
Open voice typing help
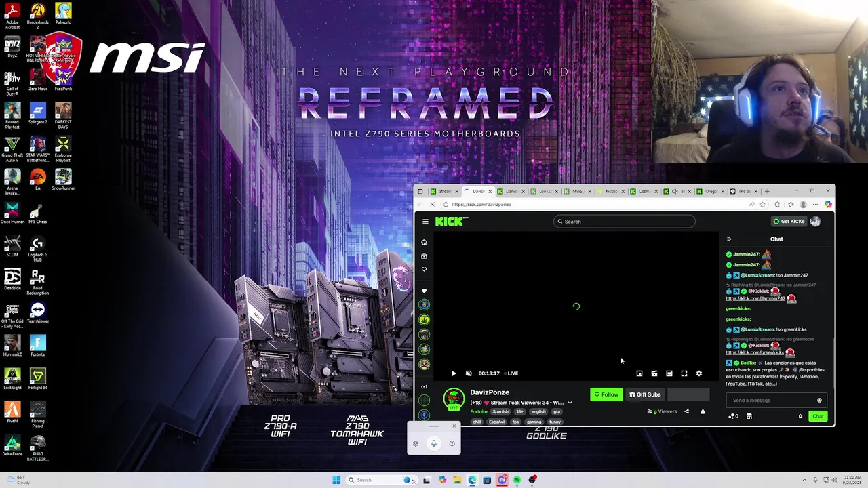click(x=452, y=443)
